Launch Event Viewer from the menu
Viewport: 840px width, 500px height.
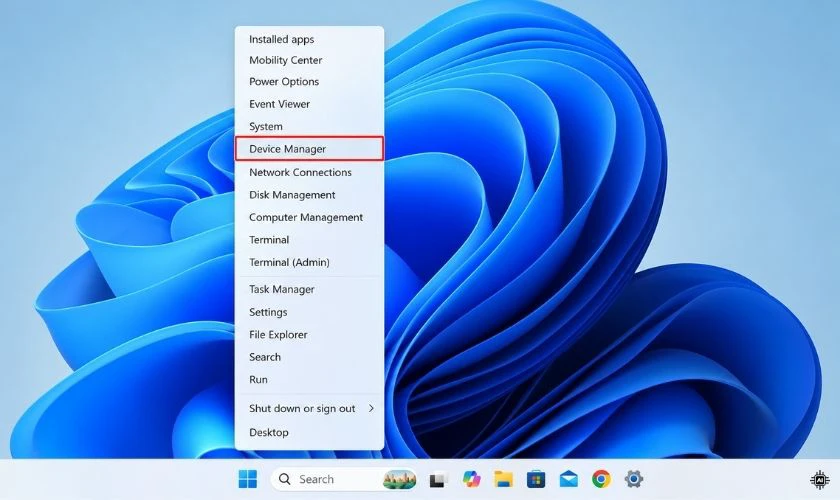coord(309,104)
